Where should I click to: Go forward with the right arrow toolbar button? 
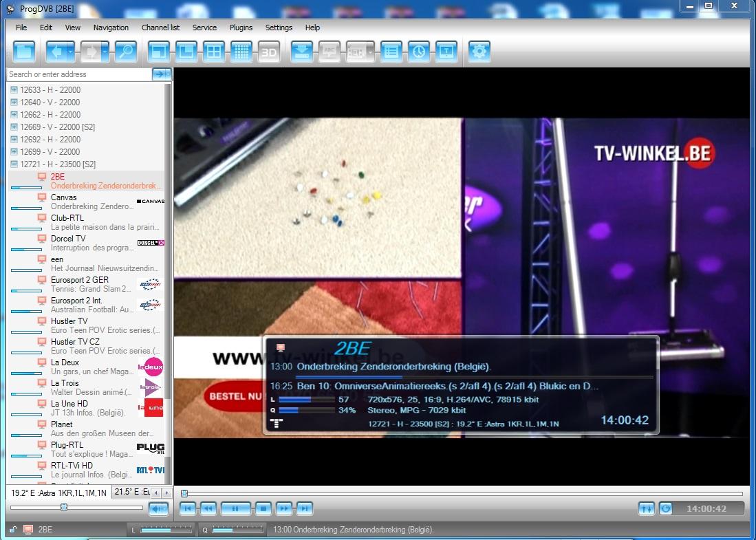pos(91,52)
